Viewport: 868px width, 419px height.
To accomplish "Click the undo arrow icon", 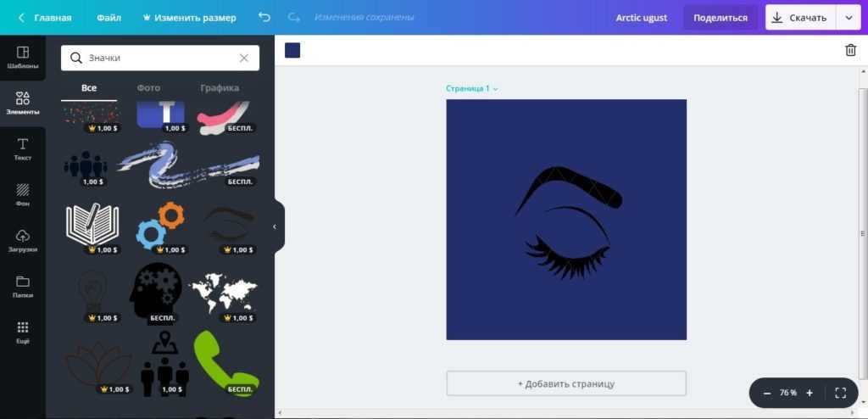I will [264, 17].
